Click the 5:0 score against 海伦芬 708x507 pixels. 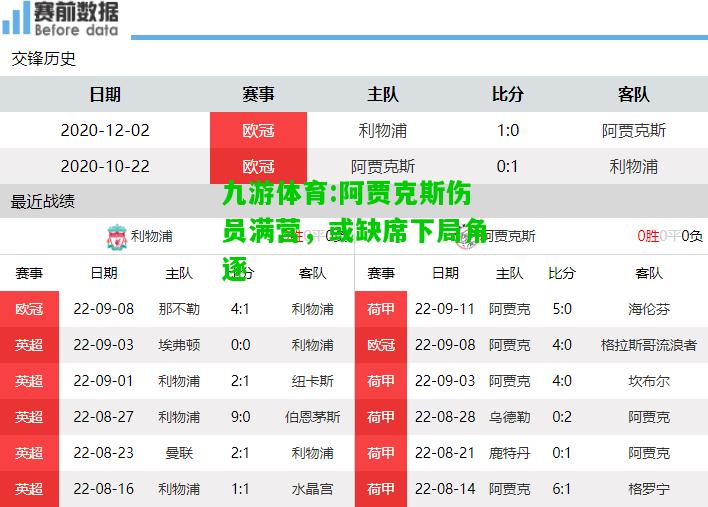[562, 309]
